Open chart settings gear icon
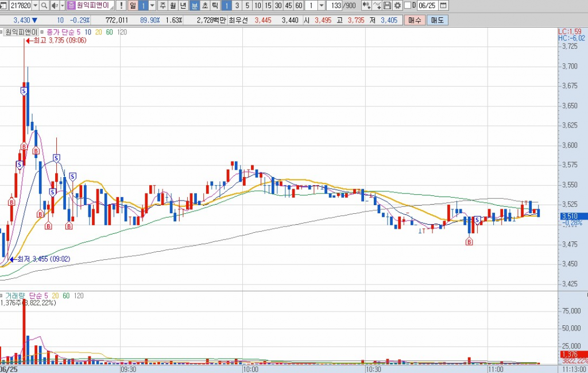 [397, 6]
